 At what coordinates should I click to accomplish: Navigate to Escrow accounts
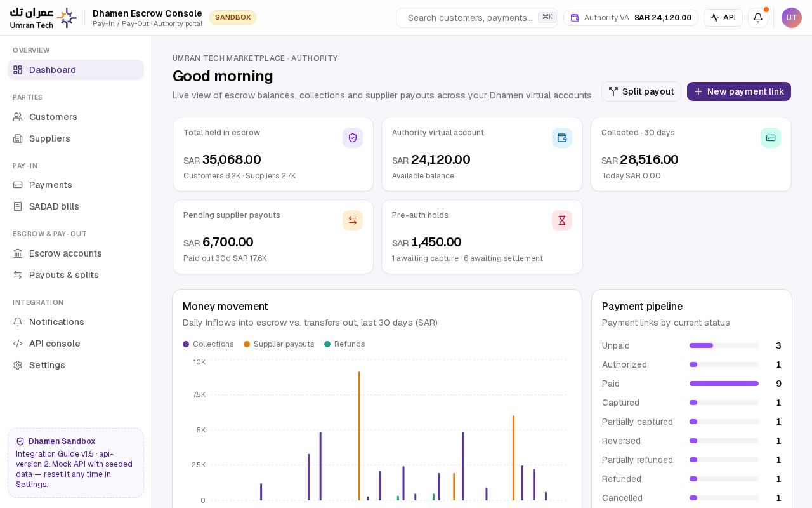[75, 253]
